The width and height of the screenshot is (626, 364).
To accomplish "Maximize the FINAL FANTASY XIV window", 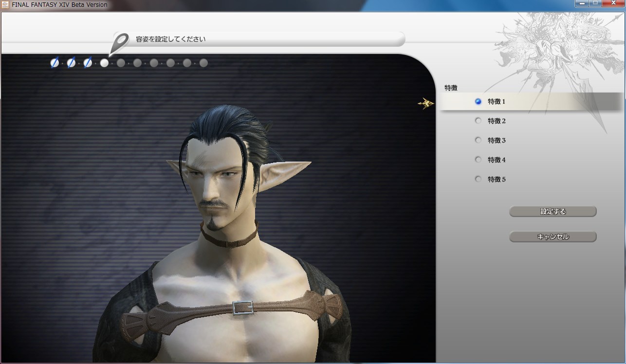I will tap(595, 3).
